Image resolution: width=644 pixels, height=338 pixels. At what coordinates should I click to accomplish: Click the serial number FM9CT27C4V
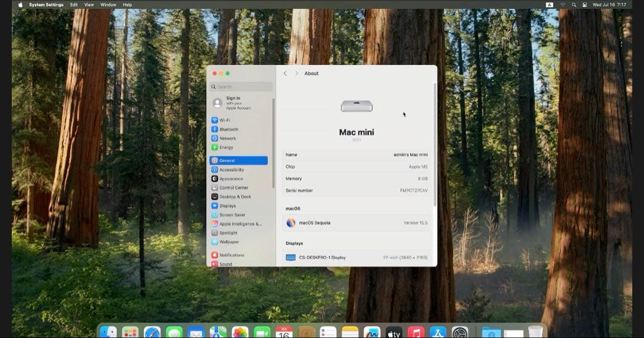(x=414, y=191)
